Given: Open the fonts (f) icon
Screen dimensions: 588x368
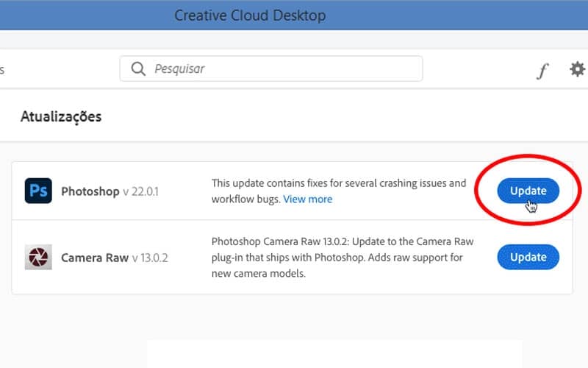Looking at the screenshot, I should click(x=542, y=70).
